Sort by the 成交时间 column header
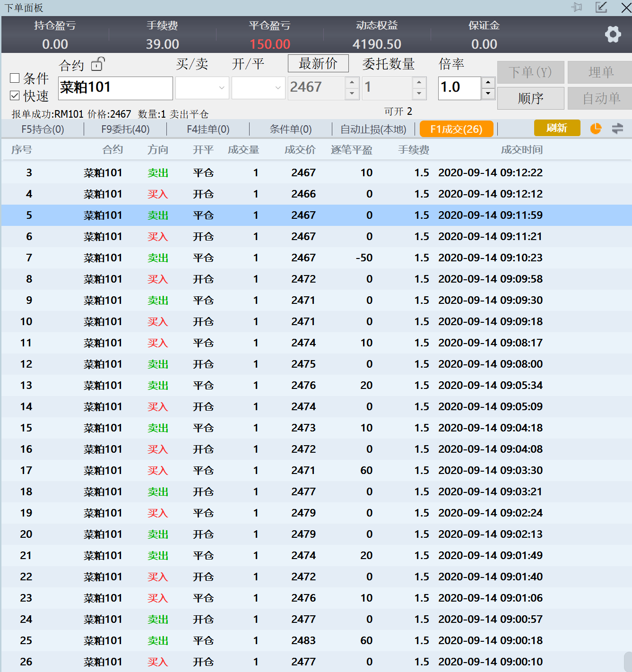The height and width of the screenshot is (672, 632). [x=522, y=150]
